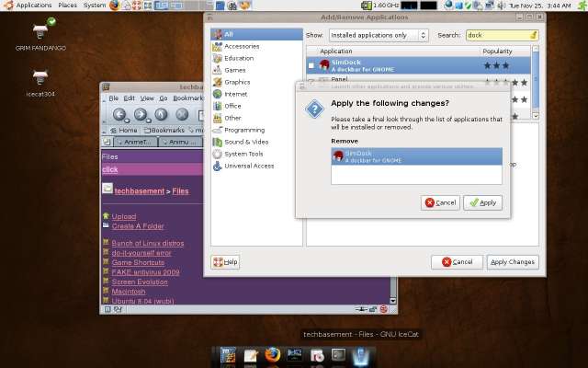
Task: Select the All category in Add/Remove Applications
Action: (x=256, y=34)
